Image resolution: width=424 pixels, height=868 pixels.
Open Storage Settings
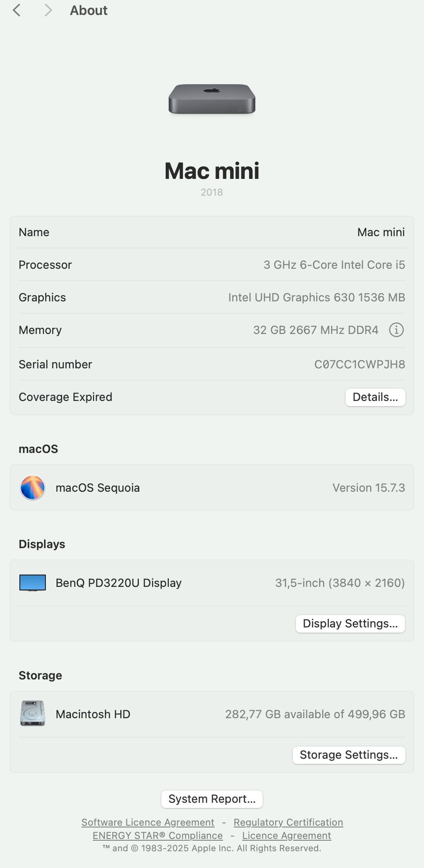pos(348,755)
